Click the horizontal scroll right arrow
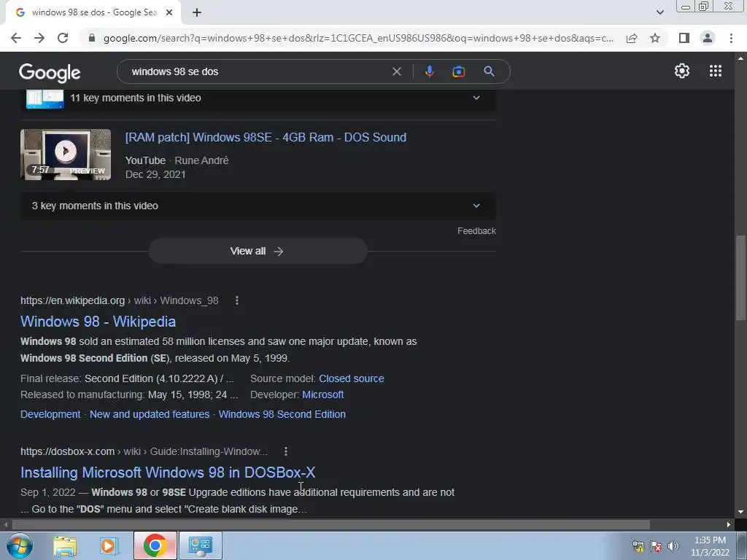747x560 pixels. click(x=729, y=524)
